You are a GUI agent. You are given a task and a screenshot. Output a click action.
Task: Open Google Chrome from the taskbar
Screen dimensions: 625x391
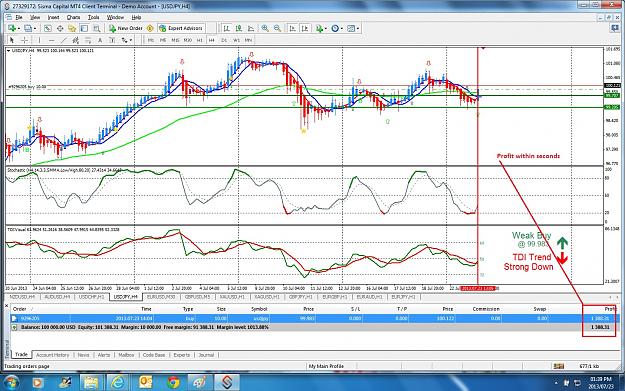click(173, 383)
